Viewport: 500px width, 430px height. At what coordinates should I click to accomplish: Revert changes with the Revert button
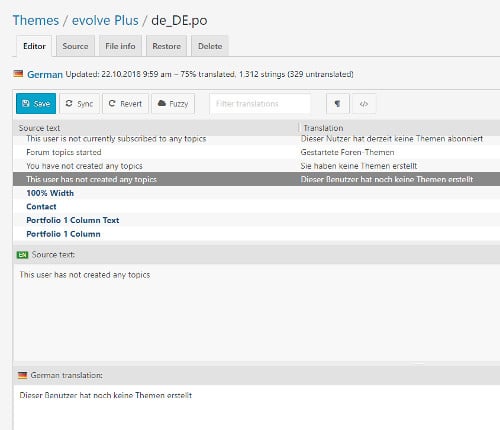click(125, 104)
